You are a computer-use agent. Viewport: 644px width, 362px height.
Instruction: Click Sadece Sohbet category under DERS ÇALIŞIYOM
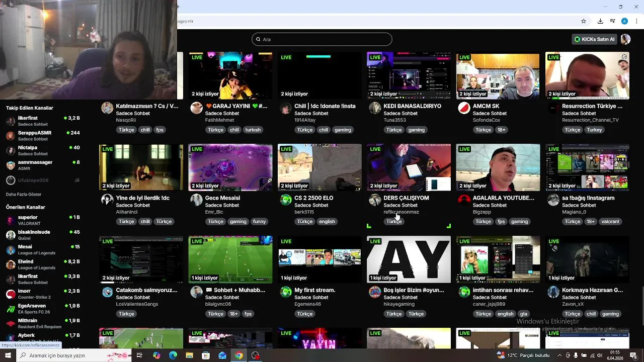click(400, 205)
